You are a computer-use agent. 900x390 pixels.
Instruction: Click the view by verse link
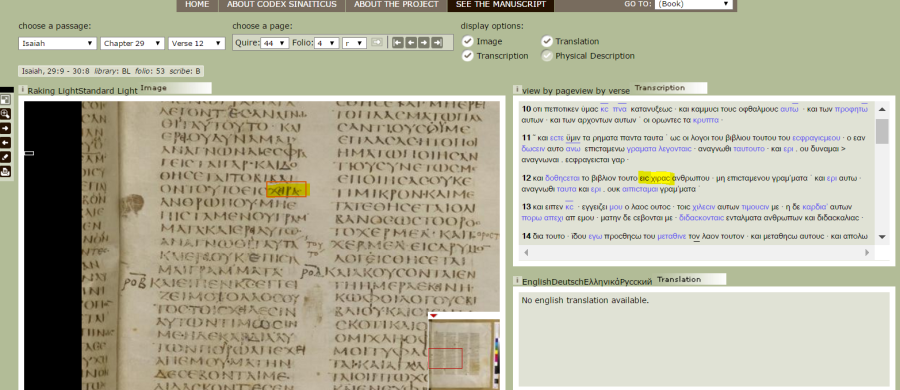click(603, 91)
